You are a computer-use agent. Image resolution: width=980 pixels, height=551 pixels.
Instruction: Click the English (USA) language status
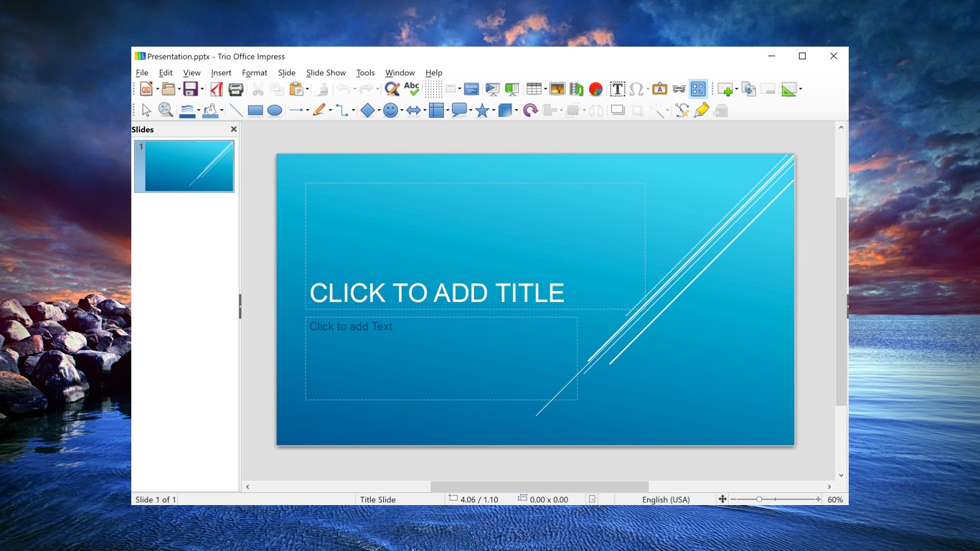tap(666, 499)
